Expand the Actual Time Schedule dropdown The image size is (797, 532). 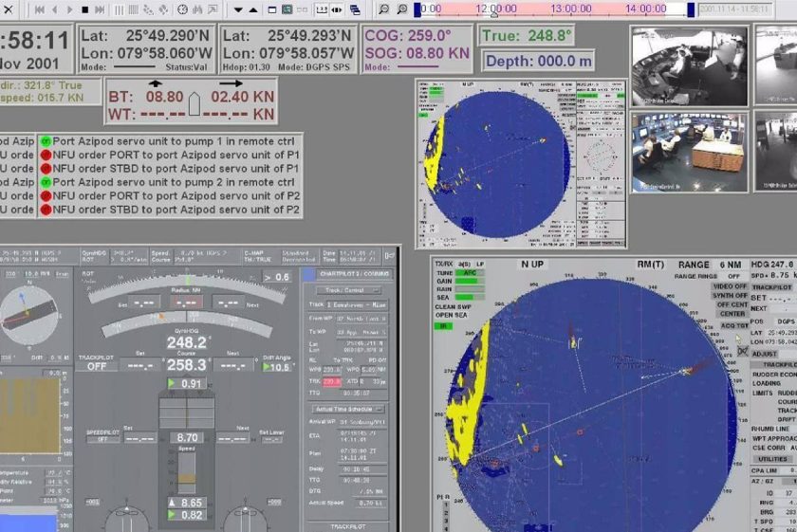[348, 409]
